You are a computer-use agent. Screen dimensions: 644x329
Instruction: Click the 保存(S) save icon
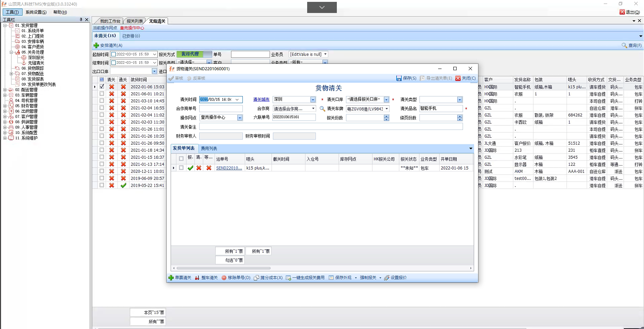(x=399, y=78)
